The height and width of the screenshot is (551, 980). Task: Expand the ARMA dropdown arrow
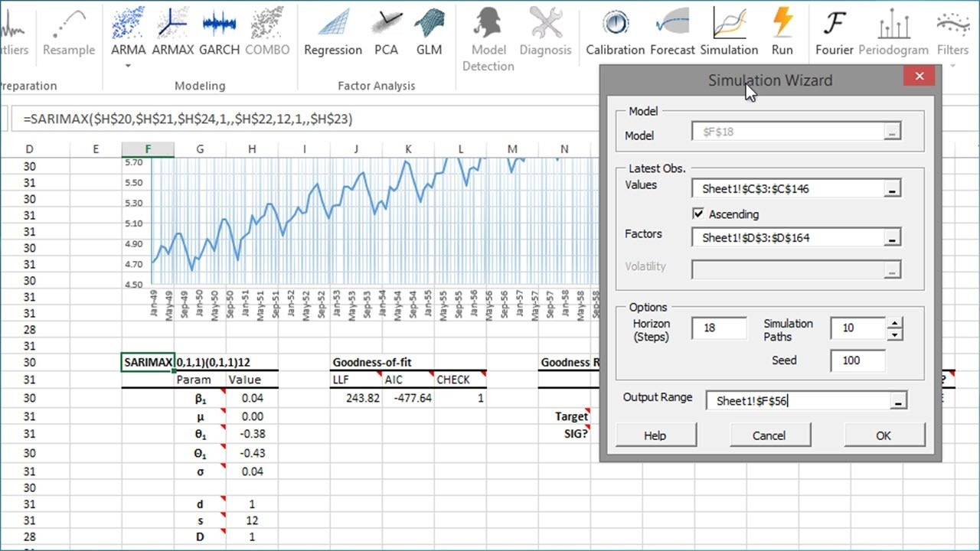tap(128, 66)
